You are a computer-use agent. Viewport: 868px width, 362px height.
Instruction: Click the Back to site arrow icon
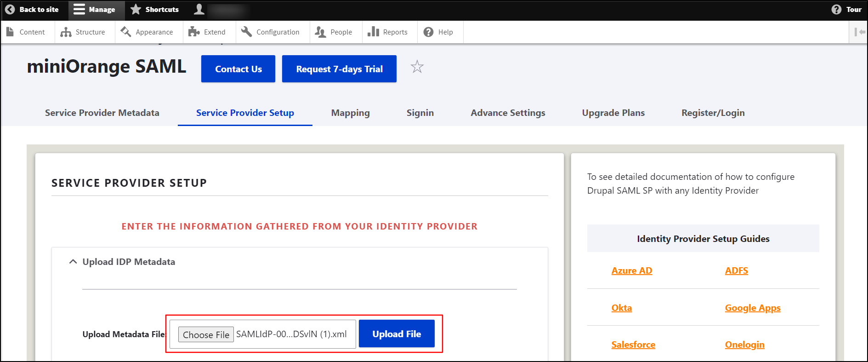coord(10,9)
